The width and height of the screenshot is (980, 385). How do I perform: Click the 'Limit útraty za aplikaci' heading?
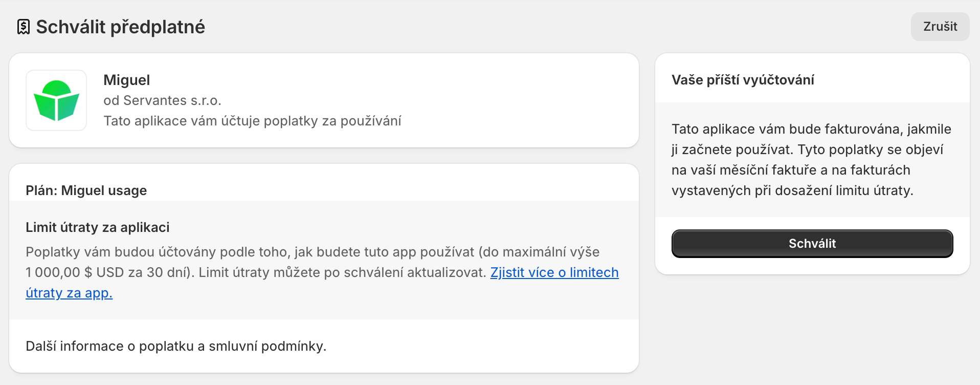point(97,227)
